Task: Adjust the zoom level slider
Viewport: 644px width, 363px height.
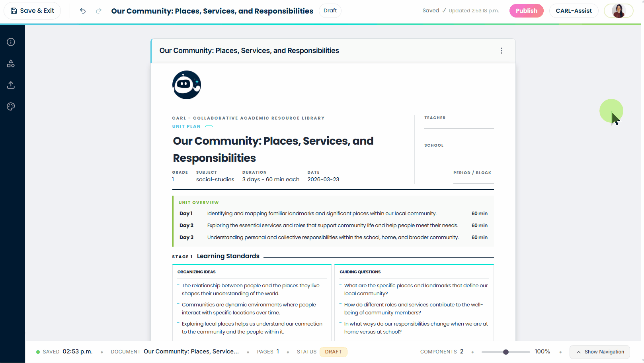Action: [x=505, y=352]
